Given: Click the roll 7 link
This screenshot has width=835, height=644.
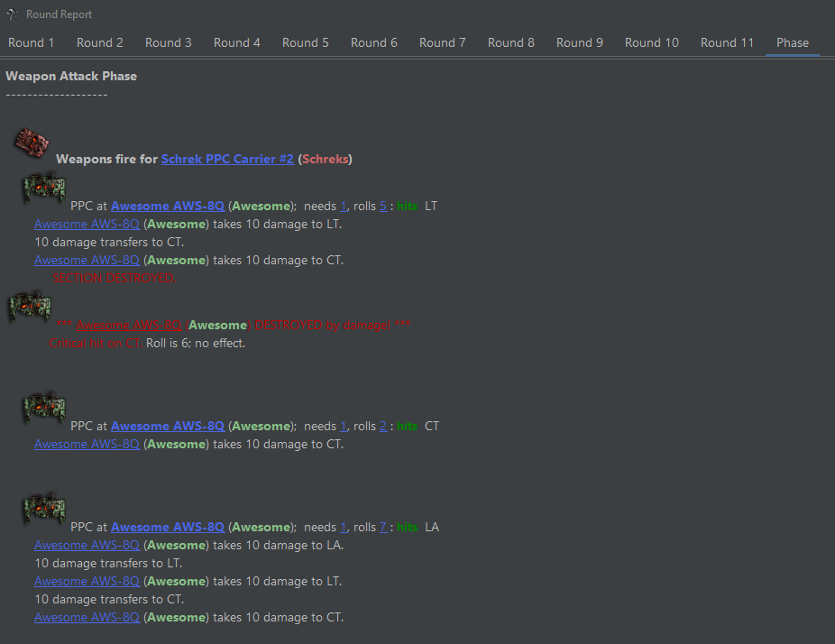Looking at the screenshot, I should [x=383, y=527].
